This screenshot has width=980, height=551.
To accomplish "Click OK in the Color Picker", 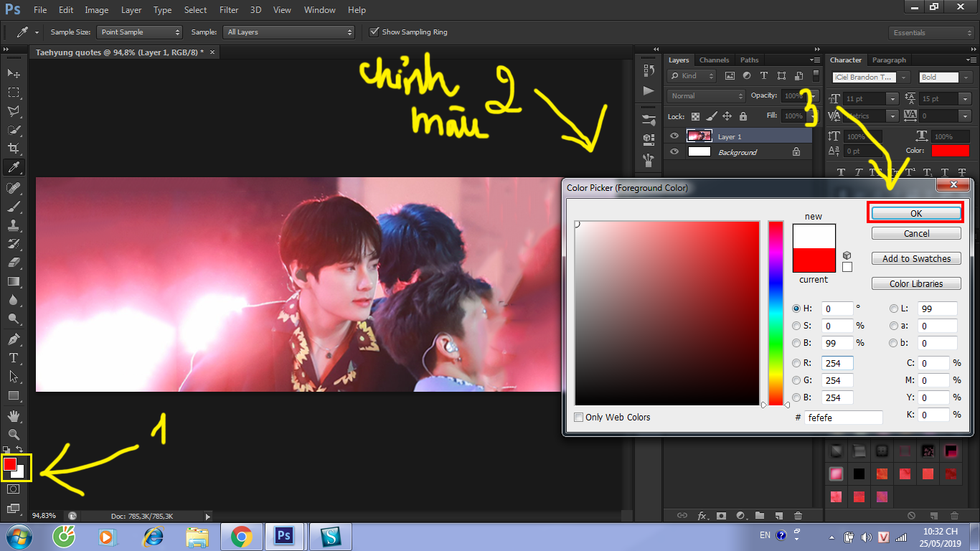I will pos(916,213).
